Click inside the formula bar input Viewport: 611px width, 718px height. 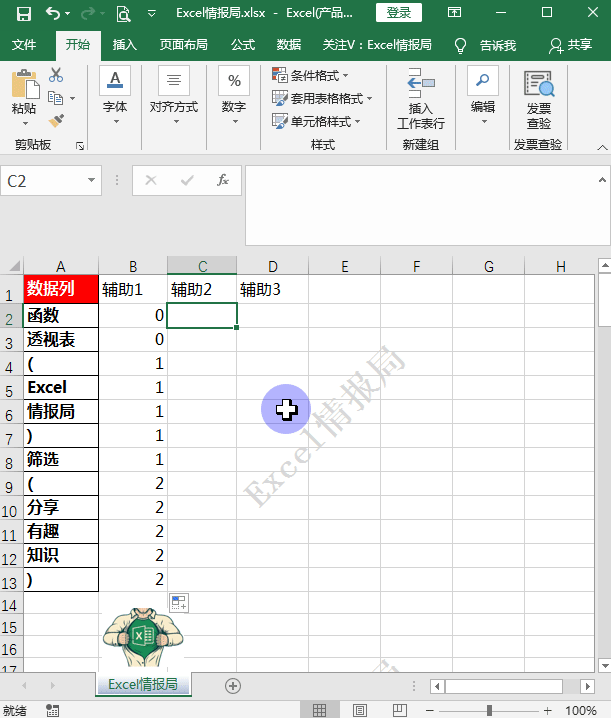coord(421,205)
